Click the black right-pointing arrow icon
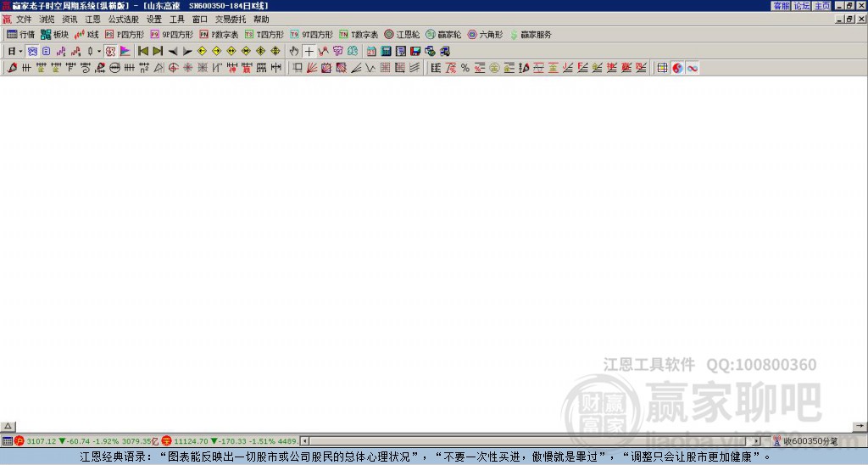 pyautogui.click(x=187, y=51)
